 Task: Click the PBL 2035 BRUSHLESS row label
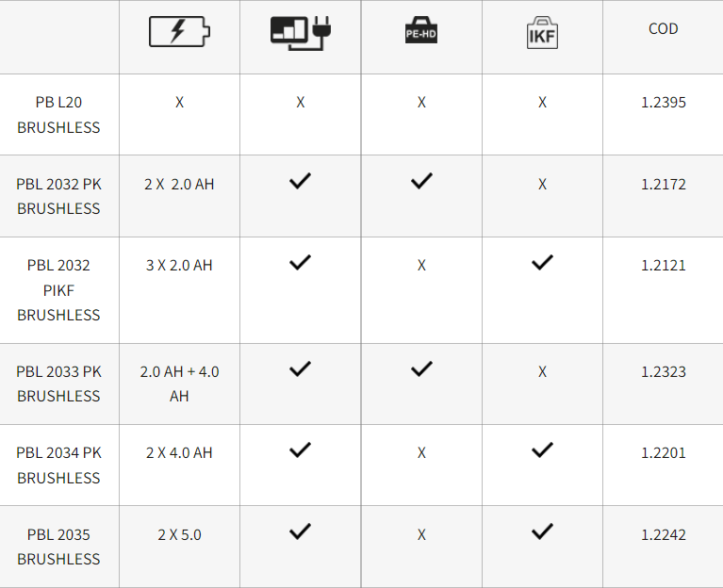click(x=58, y=547)
